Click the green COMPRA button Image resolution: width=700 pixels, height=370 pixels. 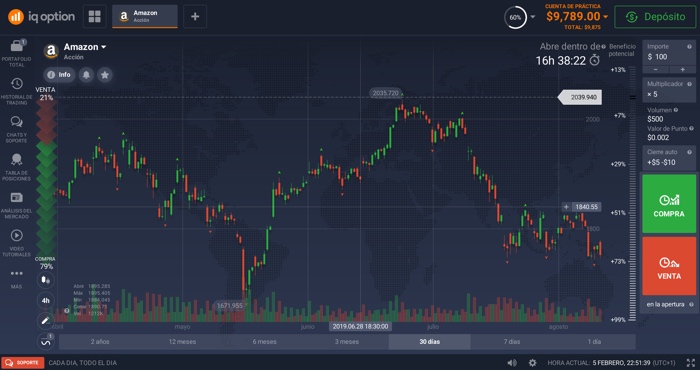(669, 204)
